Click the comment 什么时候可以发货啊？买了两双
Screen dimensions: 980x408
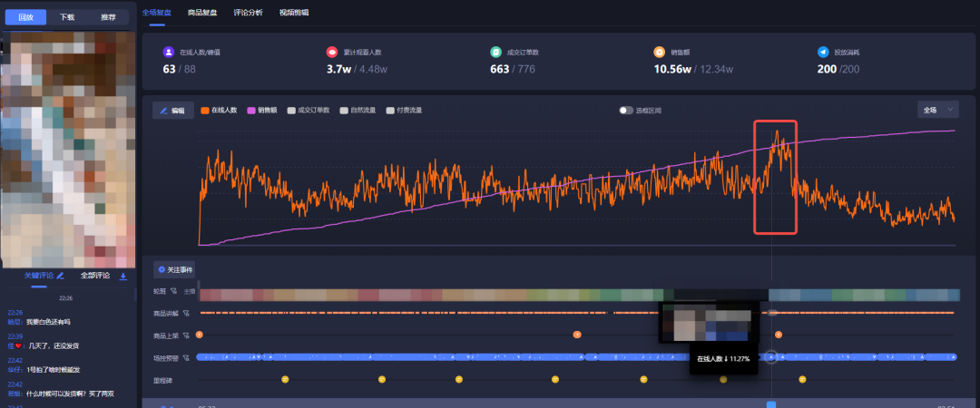coord(70,394)
